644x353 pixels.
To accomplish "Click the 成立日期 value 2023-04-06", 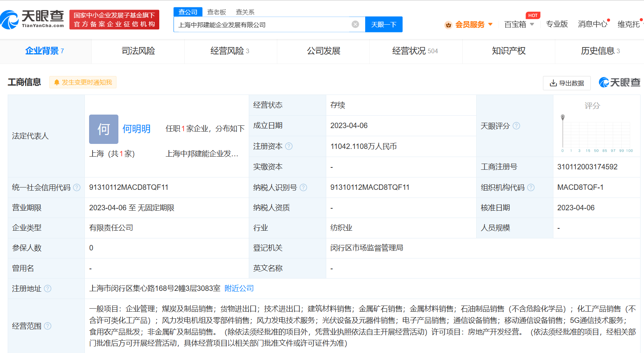I will (349, 125).
